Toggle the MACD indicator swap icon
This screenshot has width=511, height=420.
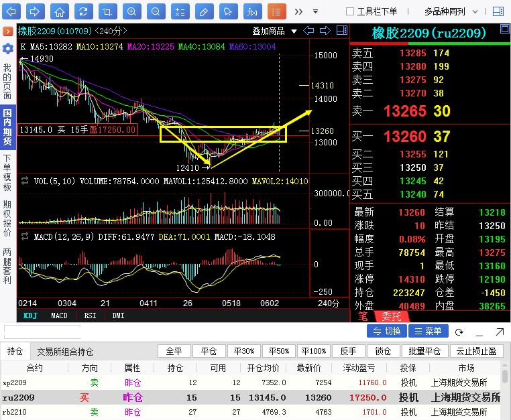pyautogui.click(x=25, y=236)
